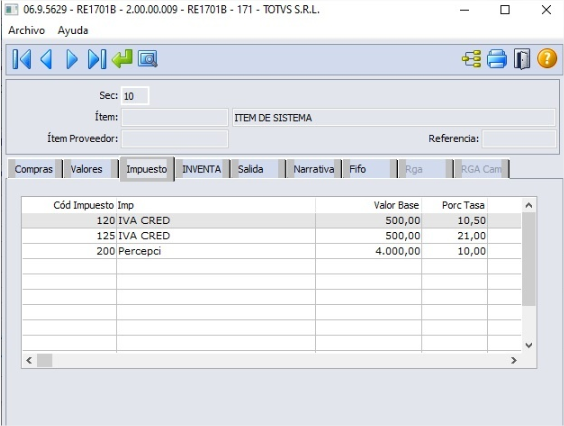Click the Imp column header
The width and height of the screenshot is (564, 426).
tap(216, 205)
